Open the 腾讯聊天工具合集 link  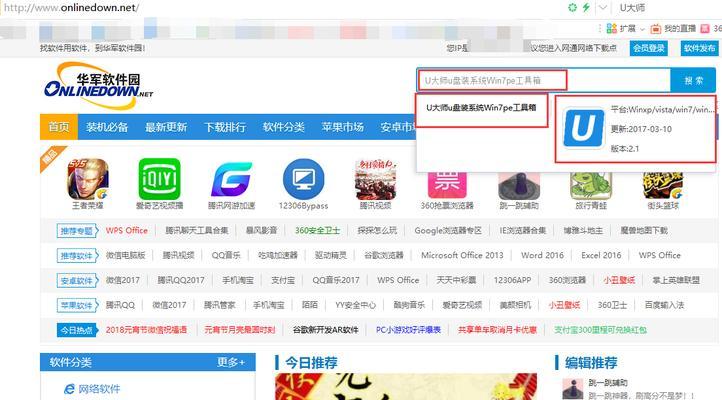197,231
